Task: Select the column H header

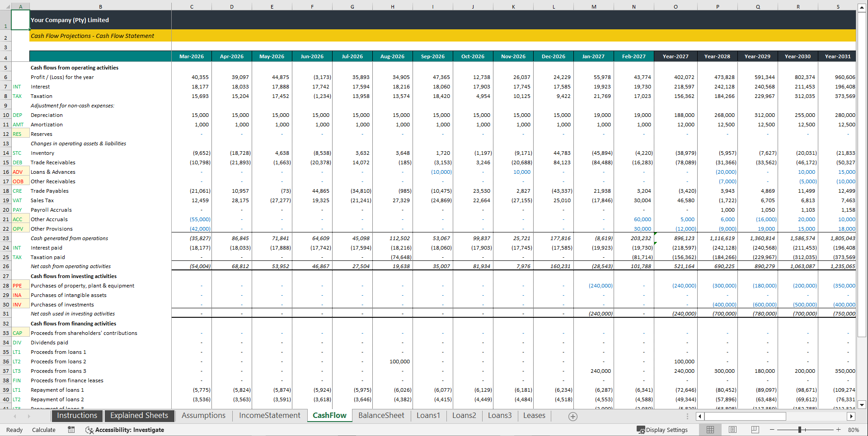Action: (393, 6)
